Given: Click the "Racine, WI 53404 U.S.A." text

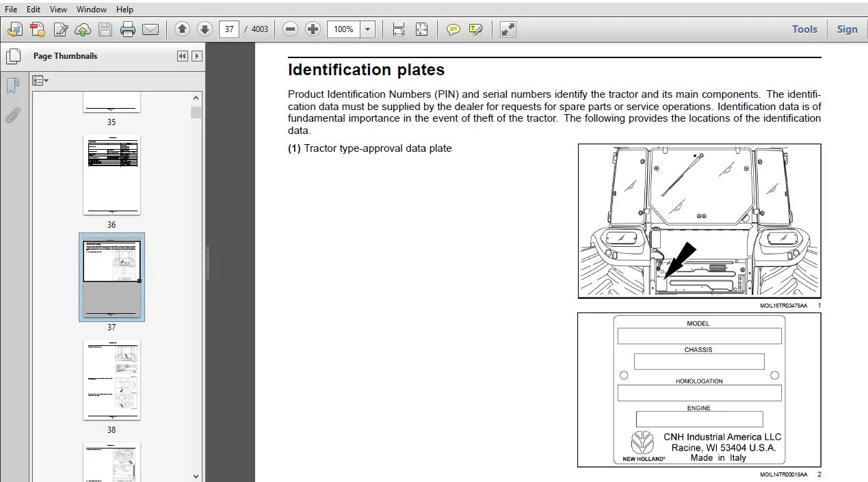Looking at the screenshot, I should pyautogui.click(x=724, y=448).
